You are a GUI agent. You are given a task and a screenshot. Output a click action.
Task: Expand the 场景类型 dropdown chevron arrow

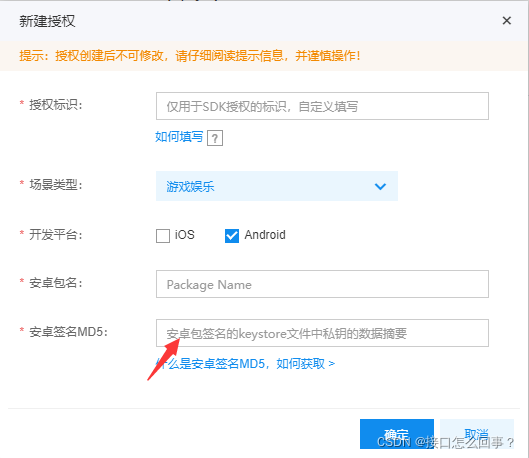click(x=380, y=186)
